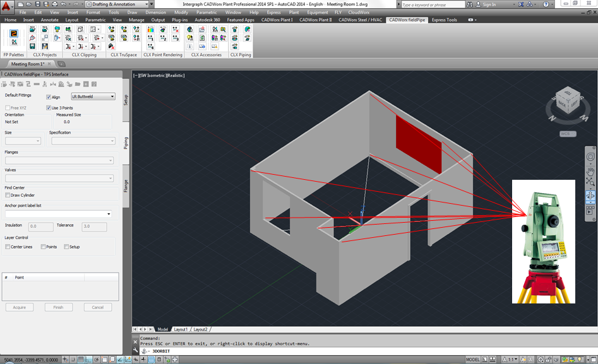Click the full navigation wheel icon
This screenshot has height=364, width=598.
tap(590, 156)
